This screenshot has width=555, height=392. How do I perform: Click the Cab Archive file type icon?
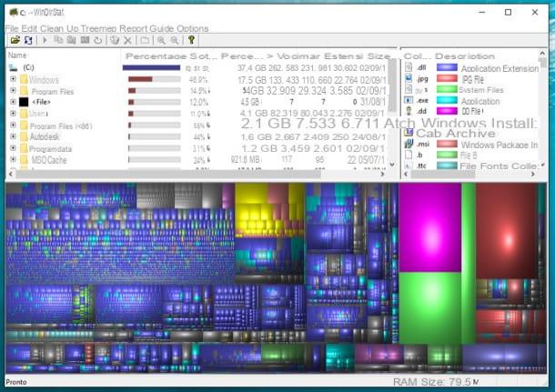(409, 133)
